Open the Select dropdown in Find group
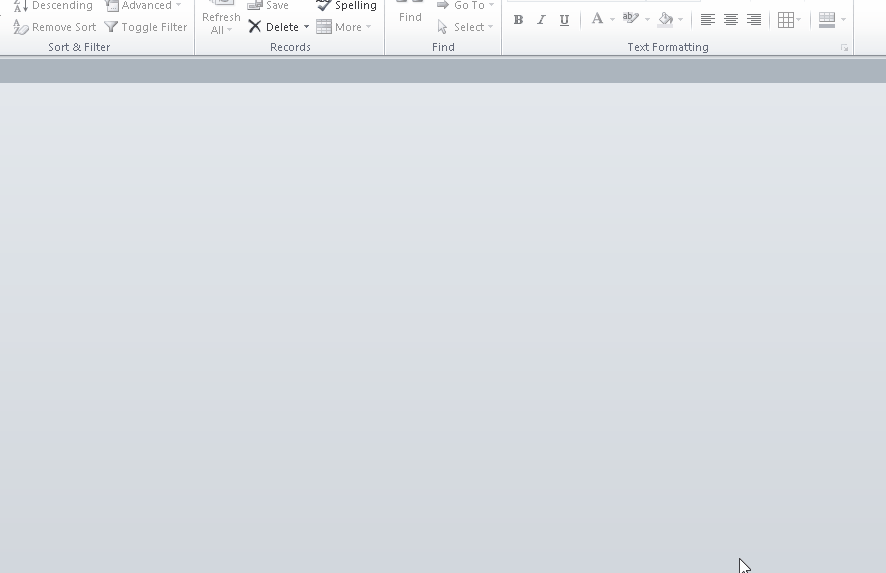This screenshot has width=886, height=573. pyautogui.click(x=466, y=27)
